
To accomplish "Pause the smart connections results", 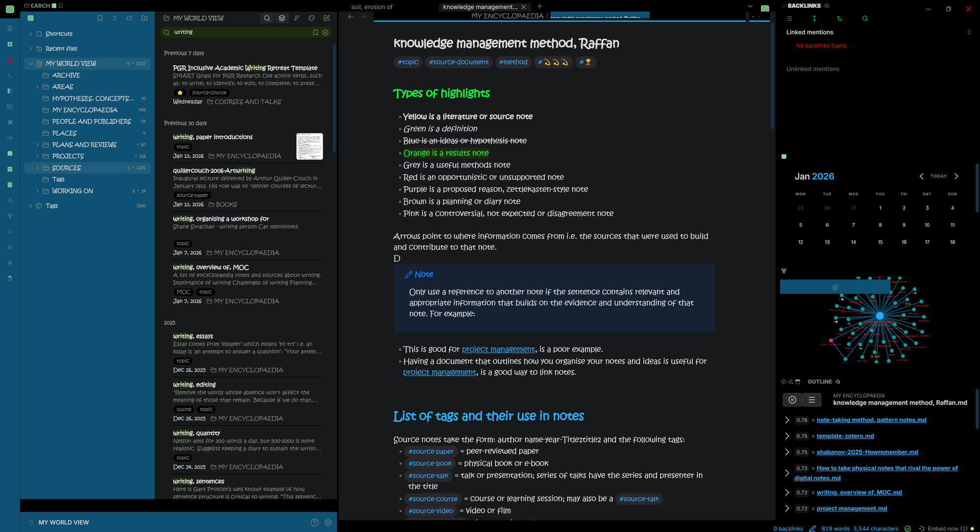I will click(792, 400).
